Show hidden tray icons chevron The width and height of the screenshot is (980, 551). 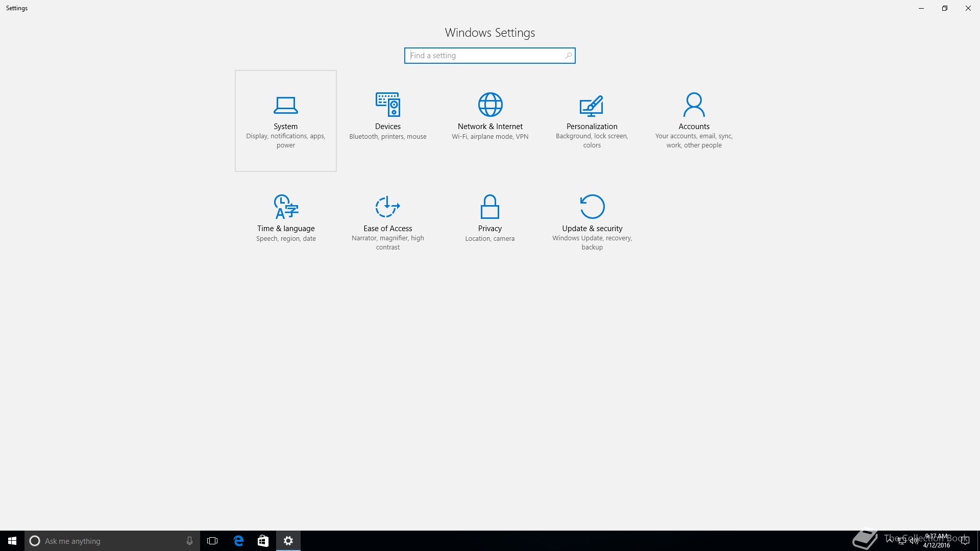[890, 541]
